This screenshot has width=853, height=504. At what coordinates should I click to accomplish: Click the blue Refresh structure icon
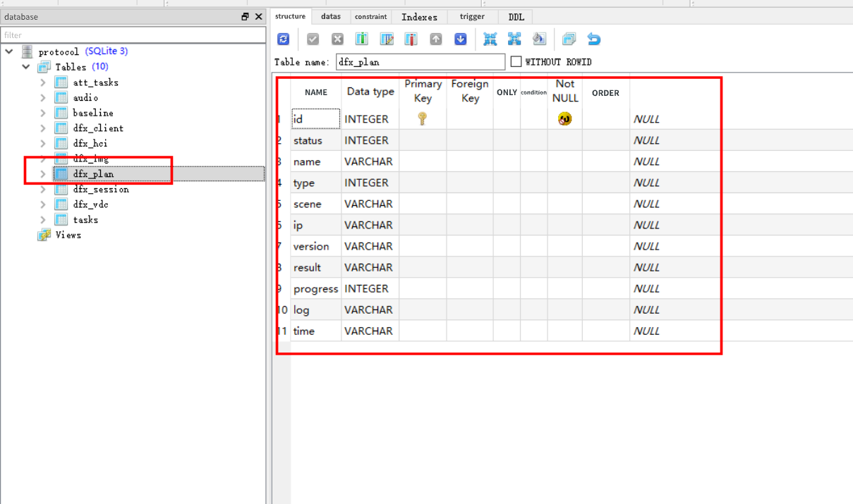point(284,39)
